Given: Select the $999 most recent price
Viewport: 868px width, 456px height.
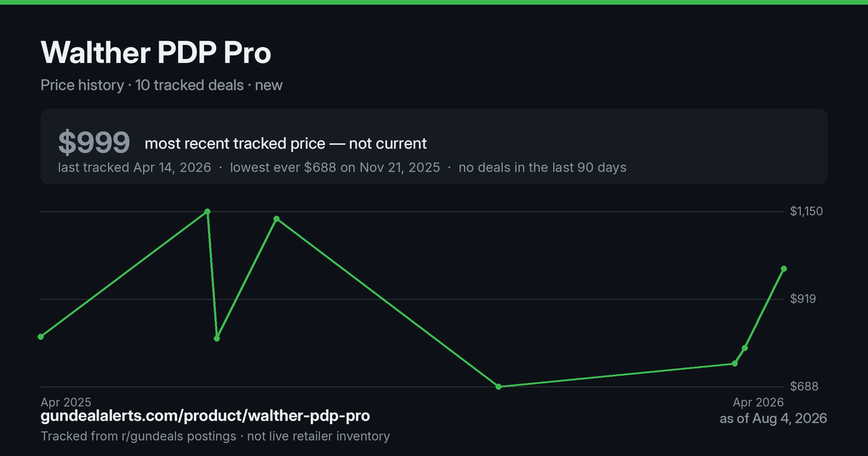Looking at the screenshot, I should (x=94, y=143).
